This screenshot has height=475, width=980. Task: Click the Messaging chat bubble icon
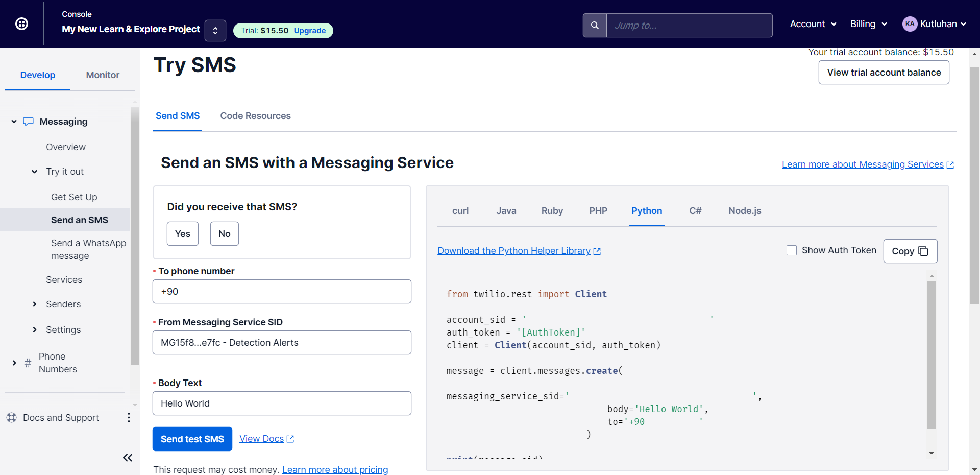[x=29, y=122]
